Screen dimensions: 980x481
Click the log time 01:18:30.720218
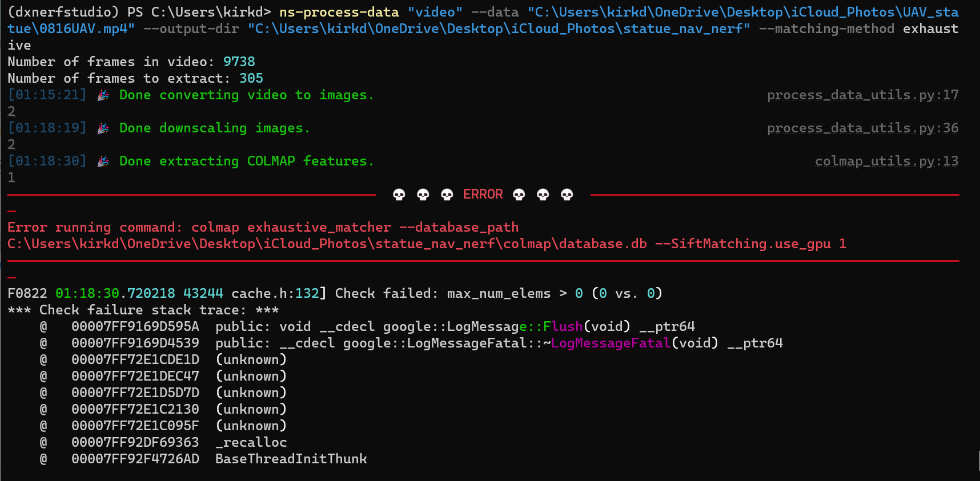[115, 293]
